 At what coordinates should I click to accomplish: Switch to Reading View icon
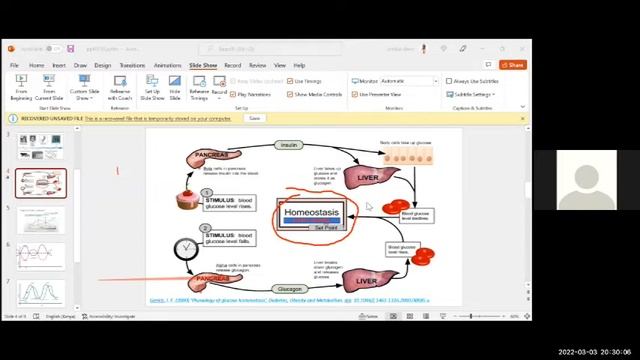click(426, 316)
